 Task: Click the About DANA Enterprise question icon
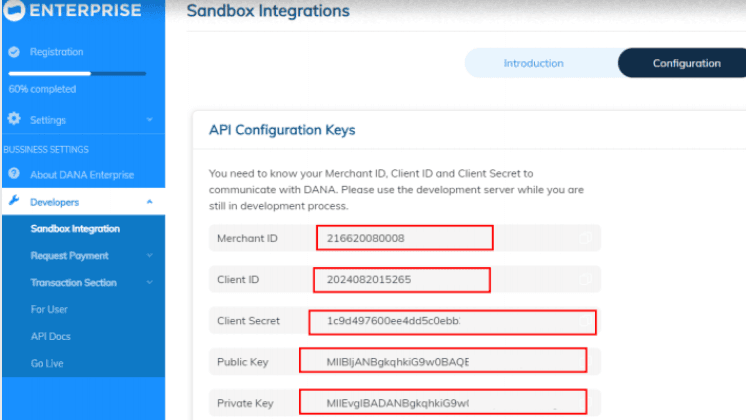click(14, 175)
